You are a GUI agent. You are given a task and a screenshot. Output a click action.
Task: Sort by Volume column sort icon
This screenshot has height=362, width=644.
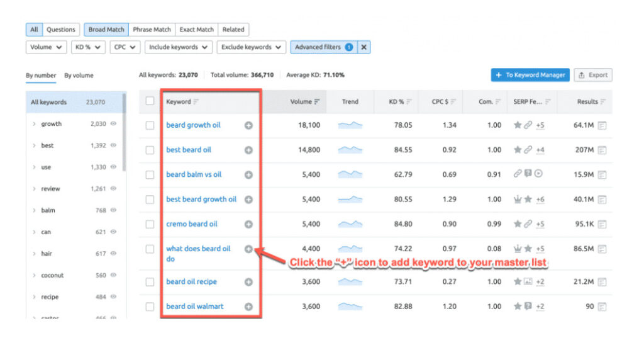tap(317, 101)
